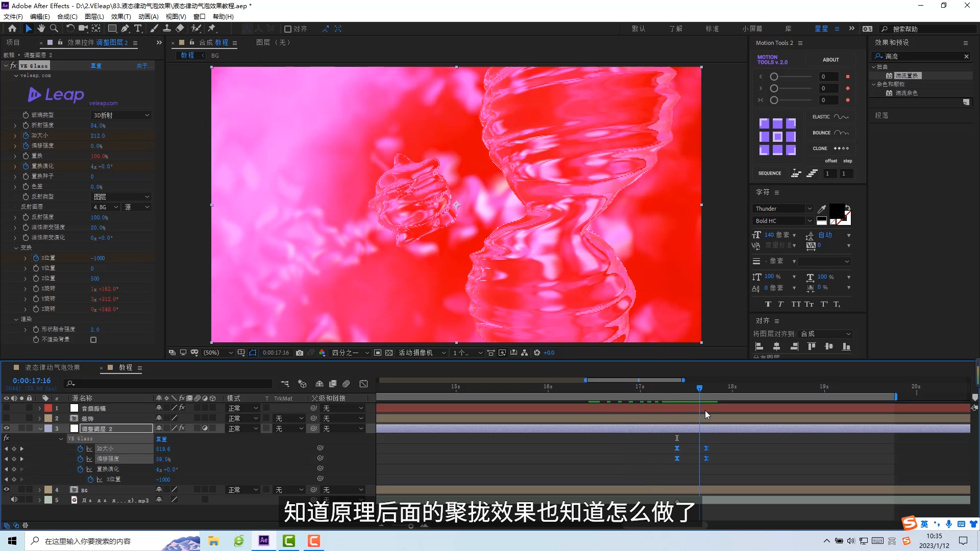The width and height of the screenshot is (980, 551).
Task: Open 文件(F) menu
Action: 13,16
